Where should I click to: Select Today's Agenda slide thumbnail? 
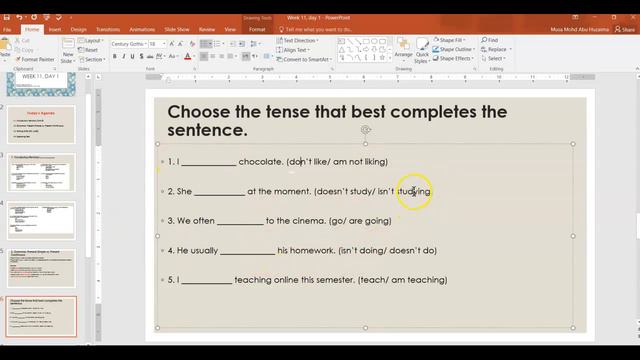pos(41,124)
